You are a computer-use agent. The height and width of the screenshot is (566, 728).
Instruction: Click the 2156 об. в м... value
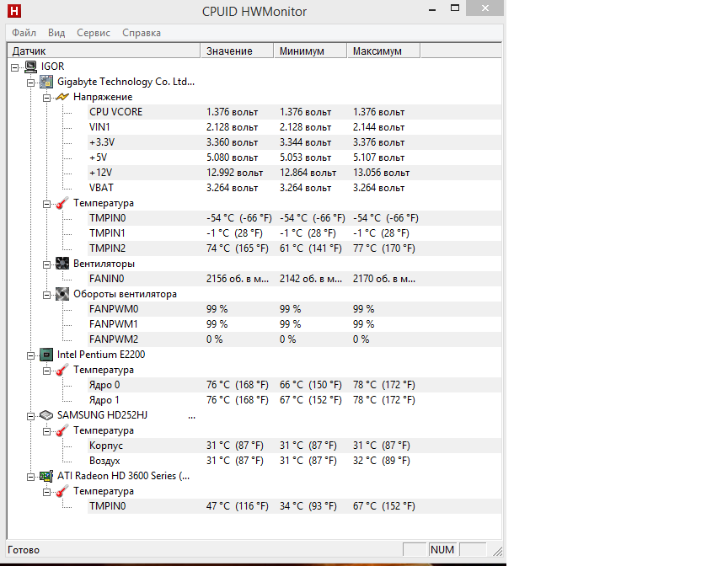[x=238, y=279]
